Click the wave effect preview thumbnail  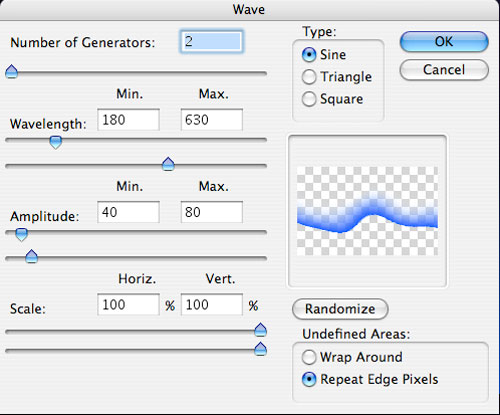(367, 211)
